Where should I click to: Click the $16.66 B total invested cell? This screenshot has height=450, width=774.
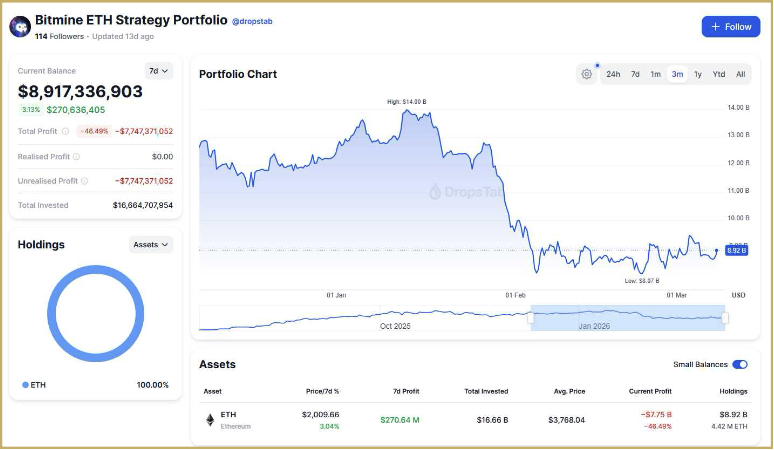pyautogui.click(x=492, y=420)
